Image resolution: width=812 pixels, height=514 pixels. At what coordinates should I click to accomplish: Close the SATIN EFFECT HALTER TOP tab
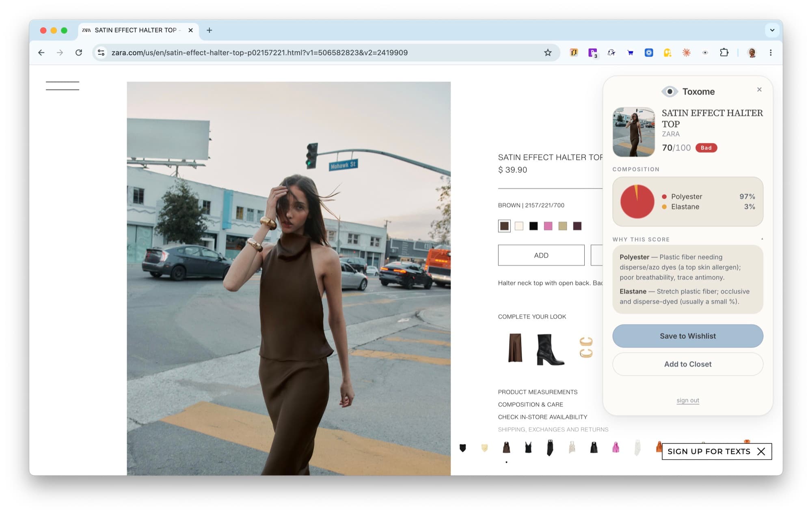[x=190, y=30]
